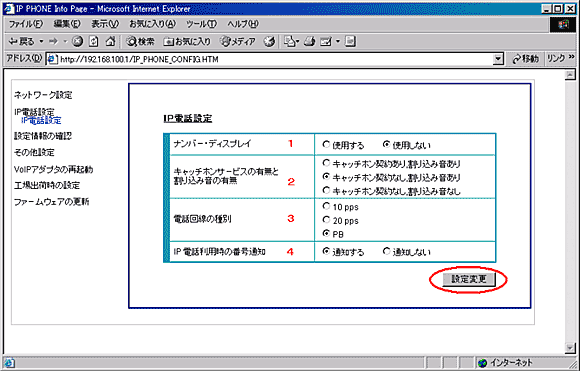The image size is (580, 371).
Task: Open the Mail button dropdown arrow
Action: [338, 41]
